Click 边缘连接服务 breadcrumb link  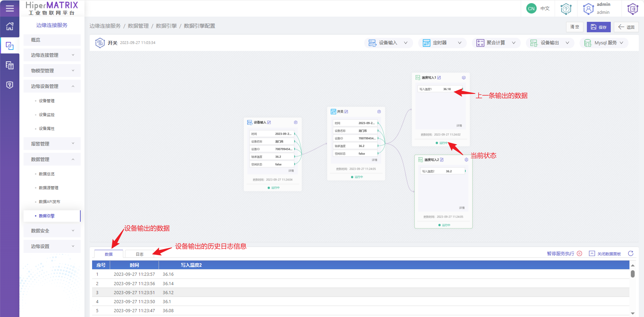pos(105,26)
